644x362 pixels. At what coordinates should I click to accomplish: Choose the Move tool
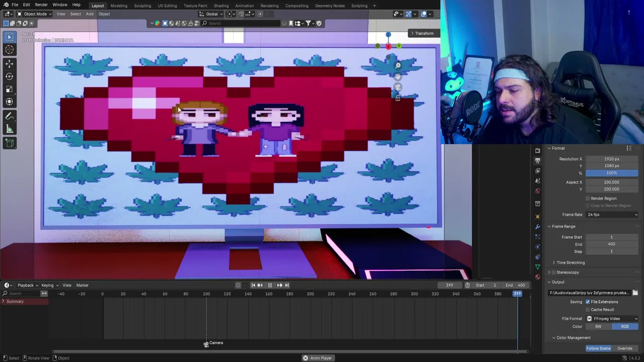[9, 63]
